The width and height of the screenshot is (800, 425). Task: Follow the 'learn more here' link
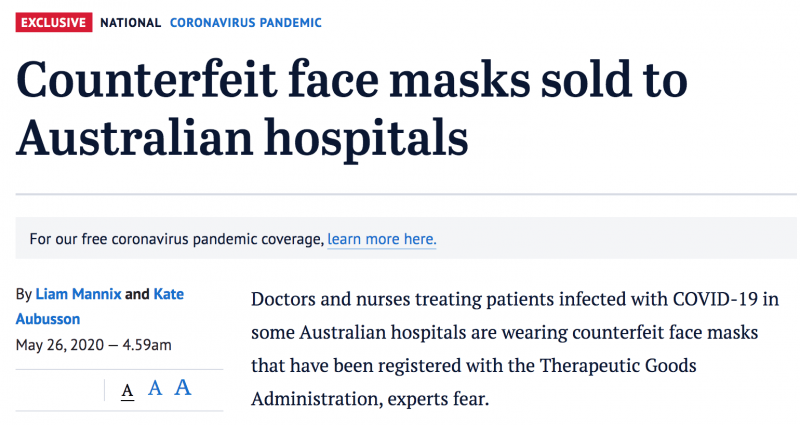point(382,239)
